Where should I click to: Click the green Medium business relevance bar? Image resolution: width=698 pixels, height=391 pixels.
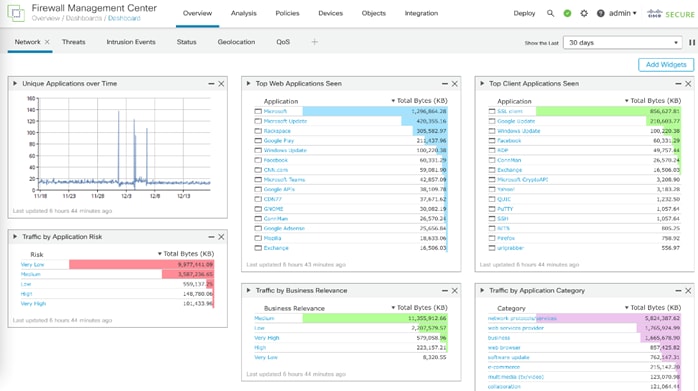point(375,318)
